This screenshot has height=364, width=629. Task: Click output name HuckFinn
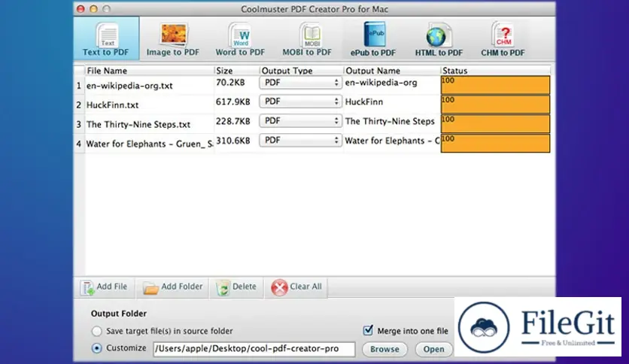tap(364, 102)
